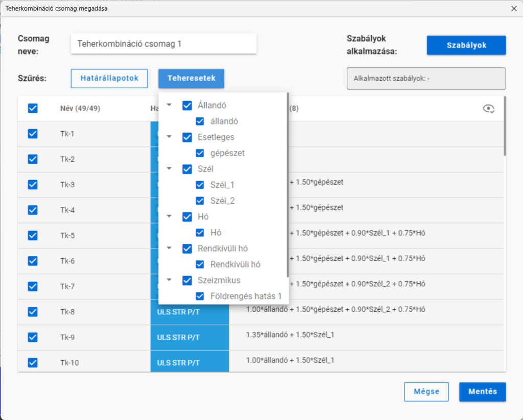This screenshot has width=523, height=420.
Task: Uncheck the Szél_2 load case checkbox
Action: point(200,201)
